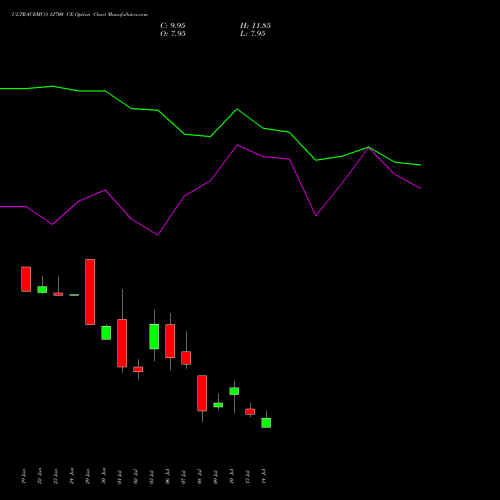
Task: Select the high value 'H: 11.85'
Action: coord(255,26)
